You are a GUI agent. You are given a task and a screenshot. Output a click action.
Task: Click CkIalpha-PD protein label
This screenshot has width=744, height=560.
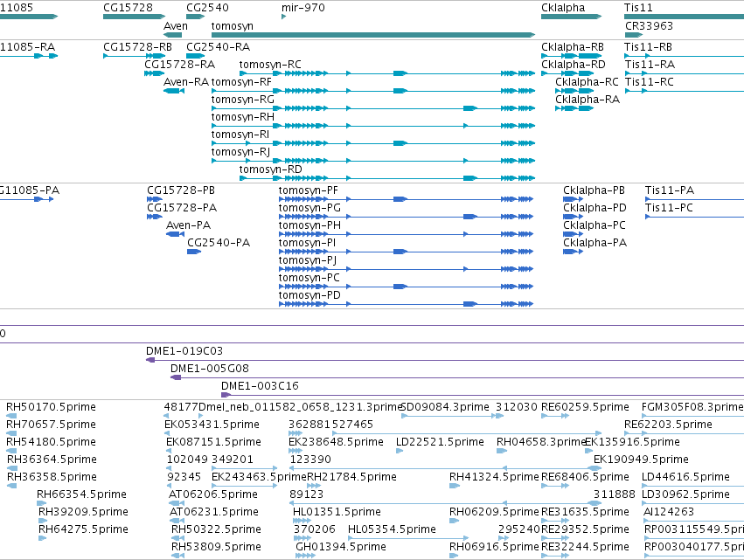tap(595, 208)
